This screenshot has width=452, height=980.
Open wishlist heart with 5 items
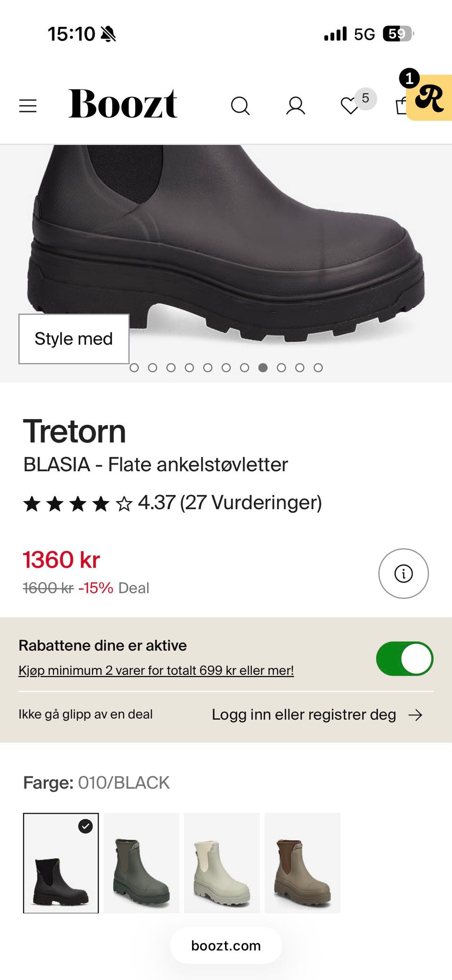tap(350, 106)
